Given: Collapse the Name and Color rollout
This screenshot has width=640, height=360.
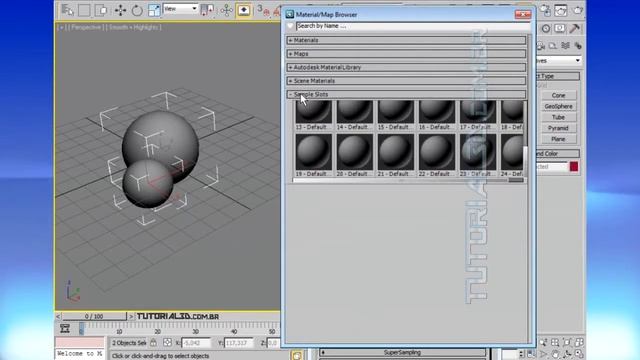Looking at the screenshot, I should coord(558,153).
